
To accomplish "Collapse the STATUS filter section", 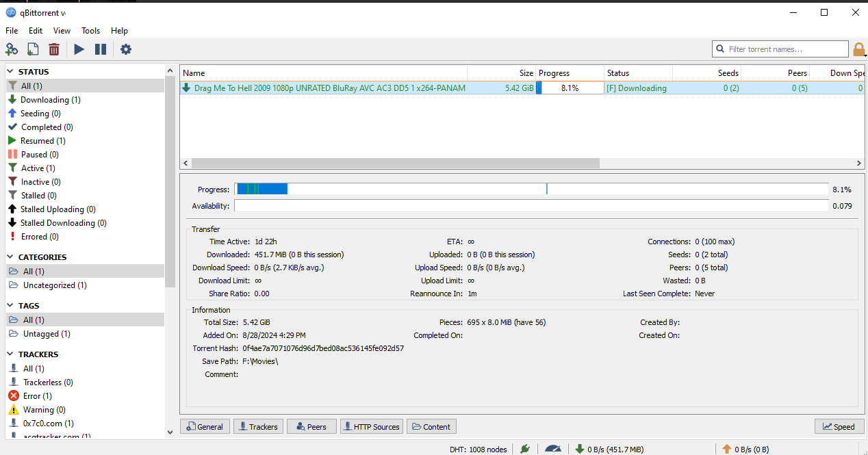I will click(11, 72).
